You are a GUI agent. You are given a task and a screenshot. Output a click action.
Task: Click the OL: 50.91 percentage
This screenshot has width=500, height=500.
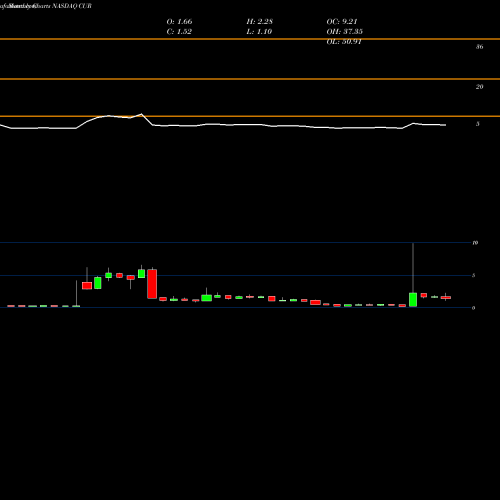(344, 42)
